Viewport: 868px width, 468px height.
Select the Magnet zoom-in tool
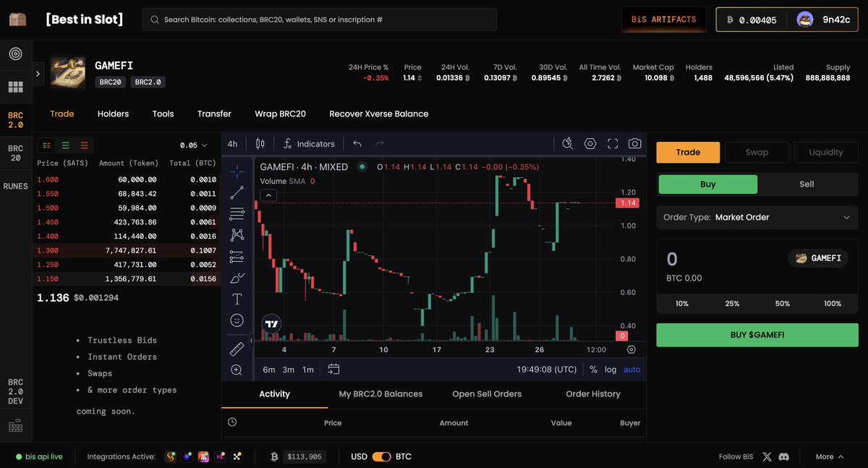(237, 370)
